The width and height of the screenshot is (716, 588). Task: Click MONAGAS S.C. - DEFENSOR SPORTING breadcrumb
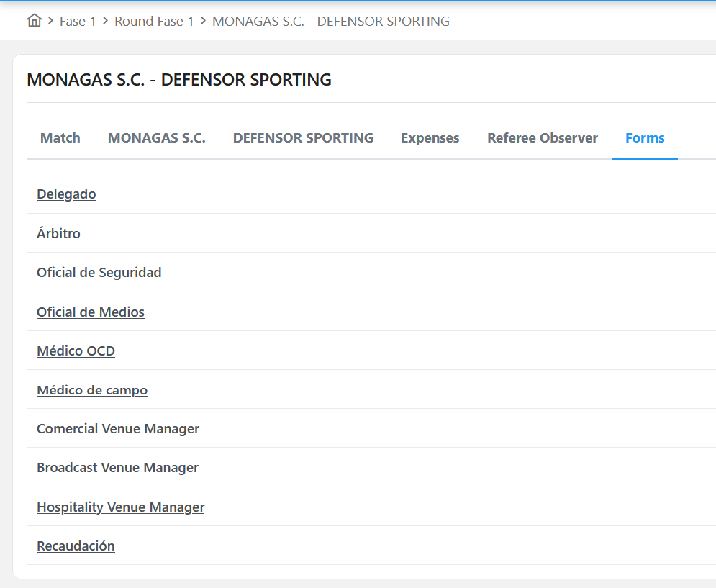(x=330, y=22)
